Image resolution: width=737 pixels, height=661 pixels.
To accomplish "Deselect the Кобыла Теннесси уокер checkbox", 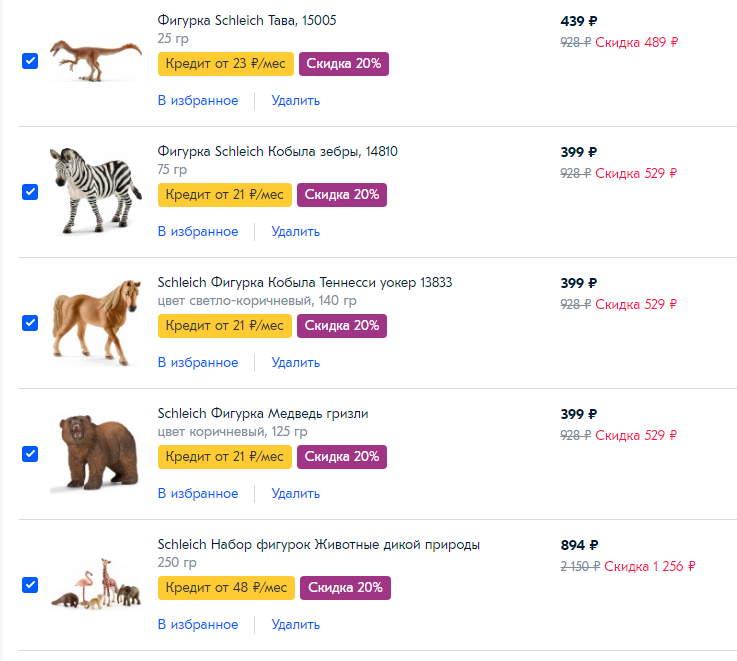I will tap(30, 323).
